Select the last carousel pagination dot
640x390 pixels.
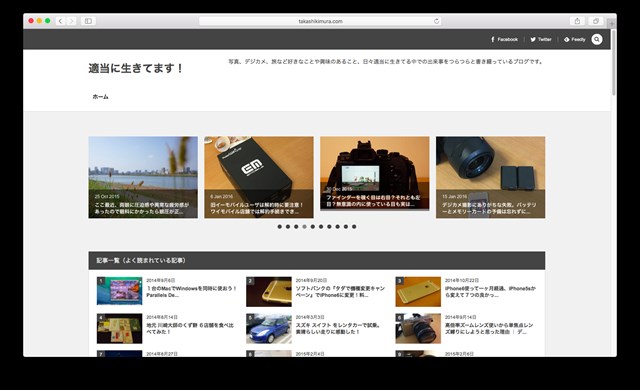pyautogui.click(x=354, y=226)
